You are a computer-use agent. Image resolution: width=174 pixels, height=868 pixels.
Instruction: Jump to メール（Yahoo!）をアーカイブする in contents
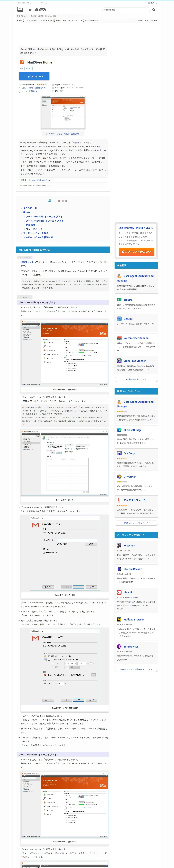[45, 221]
